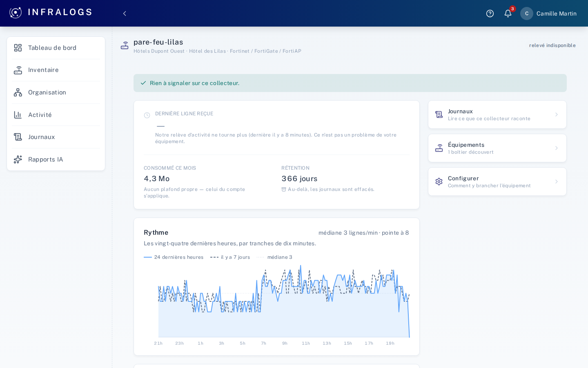This screenshot has height=368, width=588.
Task: Open Organisation menu item
Action: (x=56, y=92)
